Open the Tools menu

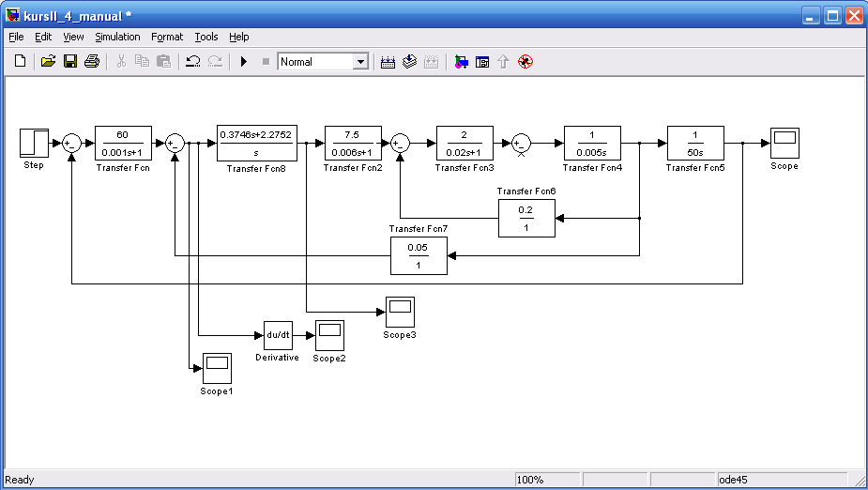[x=206, y=37]
